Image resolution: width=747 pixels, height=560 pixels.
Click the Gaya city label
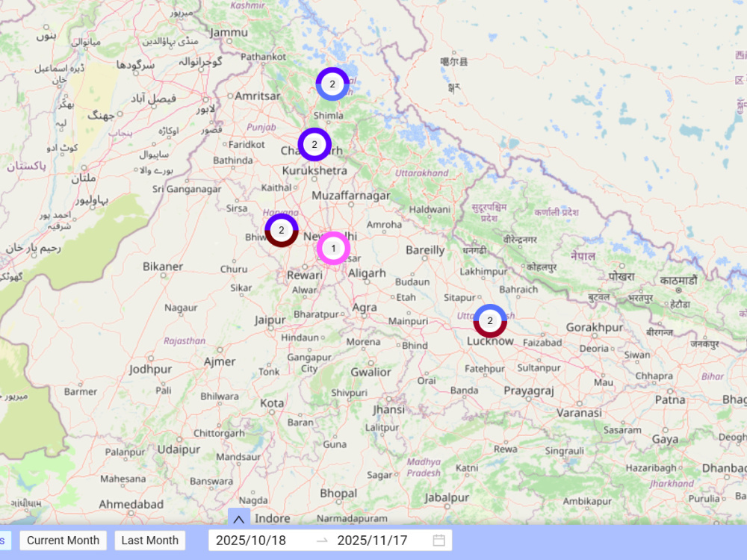(665, 440)
